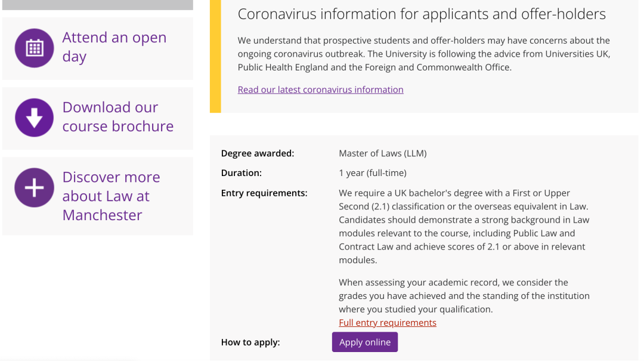
Task: Click the gray bar above the sidebar cards
Action: point(98,5)
